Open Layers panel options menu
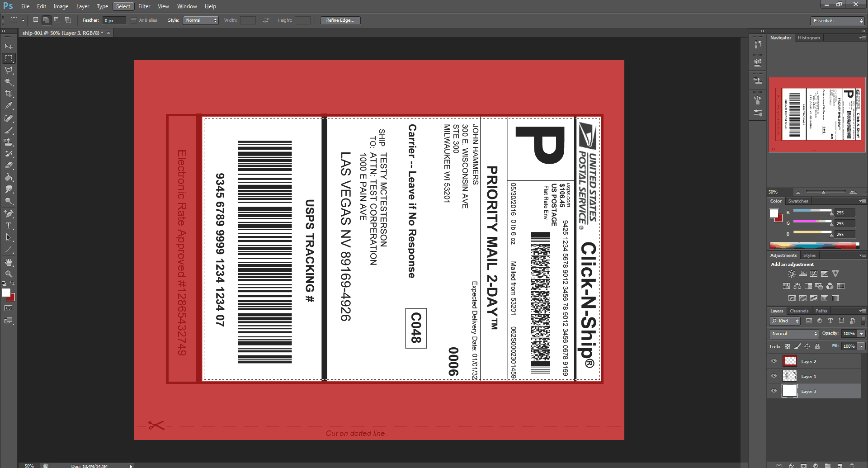The width and height of the screenshot is (868, 468). coord(863,311)
